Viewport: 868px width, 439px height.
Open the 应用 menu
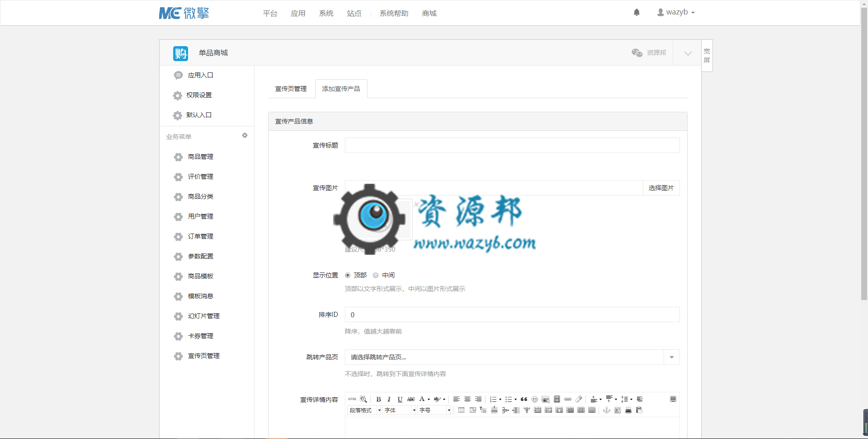coord(298,13)
